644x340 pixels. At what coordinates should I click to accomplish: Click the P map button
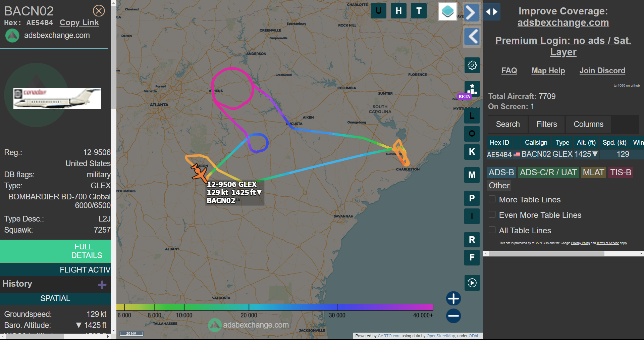(x=472, y=198)
